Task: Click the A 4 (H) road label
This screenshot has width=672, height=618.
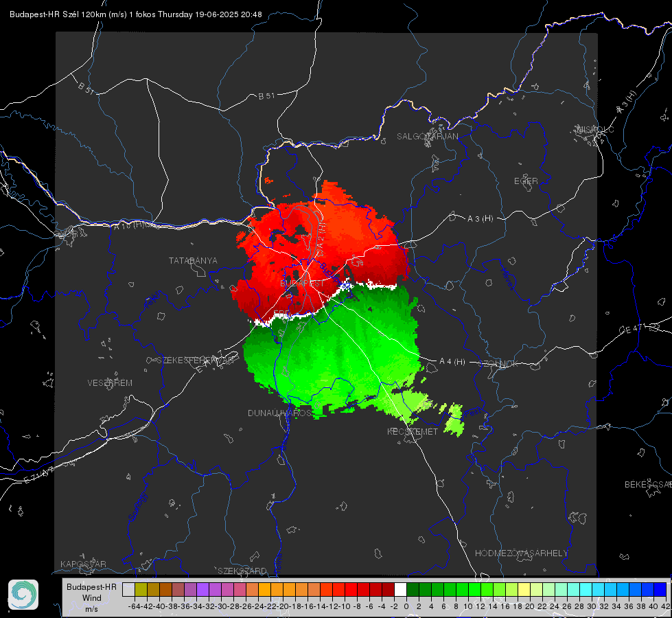Action: point(452,362)
